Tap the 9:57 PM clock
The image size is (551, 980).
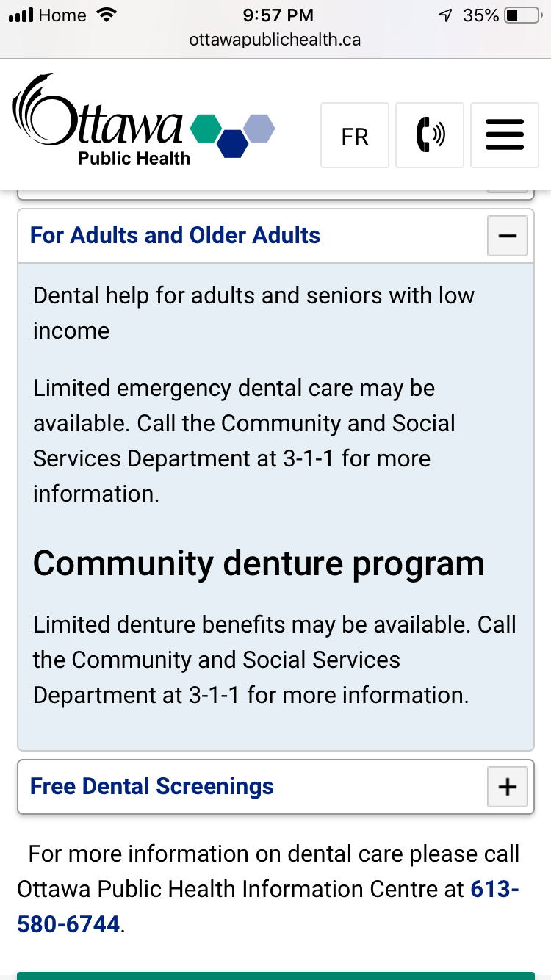tap(278, 15)
